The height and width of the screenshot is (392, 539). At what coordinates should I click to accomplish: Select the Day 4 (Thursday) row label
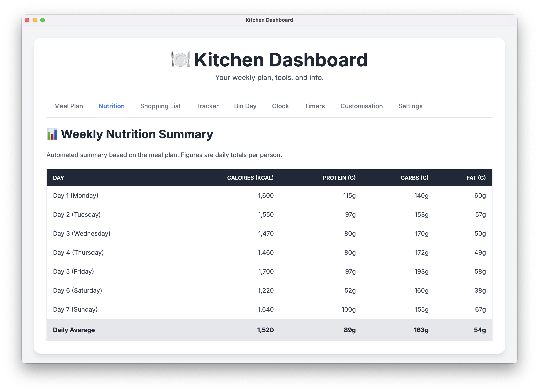pos(78,253)
